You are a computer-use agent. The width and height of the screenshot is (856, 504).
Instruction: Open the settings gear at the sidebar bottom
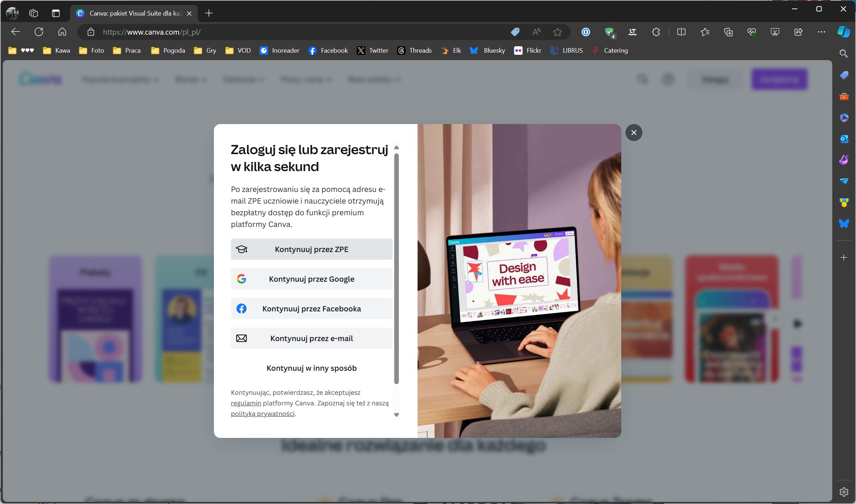click(844, 492)
